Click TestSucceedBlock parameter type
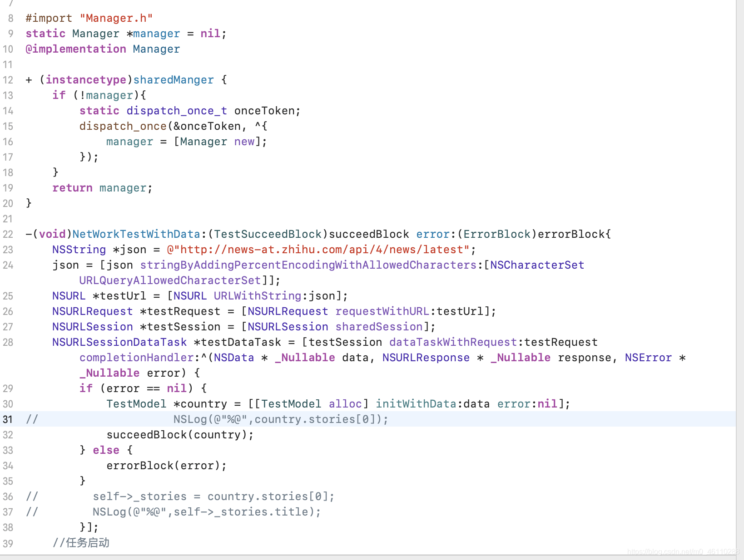Image resolution: width=744 pixels, height=560 pixels. tap(268, 234)
